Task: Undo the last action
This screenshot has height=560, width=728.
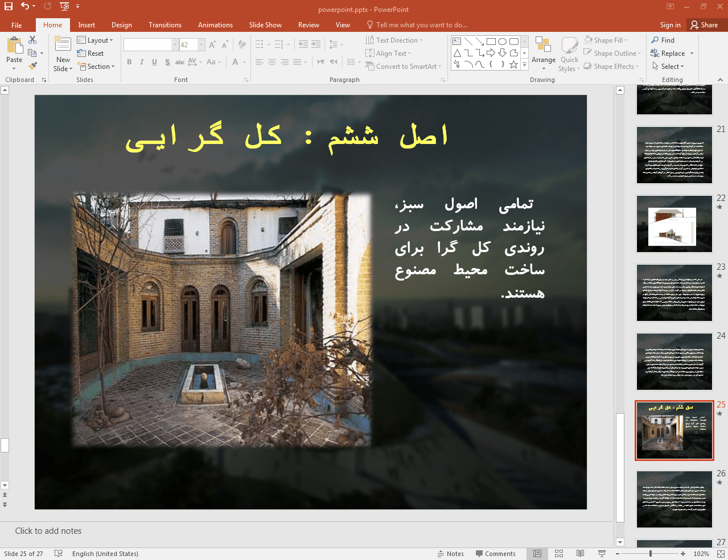Action: 25,6
